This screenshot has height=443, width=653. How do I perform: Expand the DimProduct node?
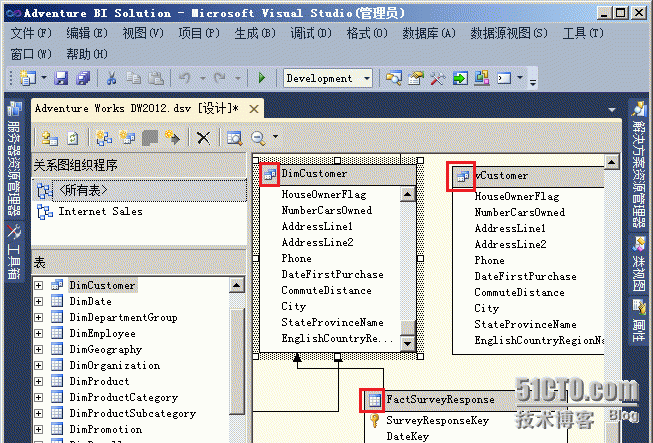(x=39, y=381)
